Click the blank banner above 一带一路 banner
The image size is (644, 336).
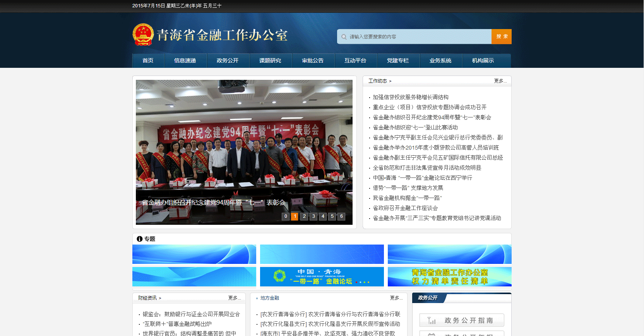tap(322, 254)
